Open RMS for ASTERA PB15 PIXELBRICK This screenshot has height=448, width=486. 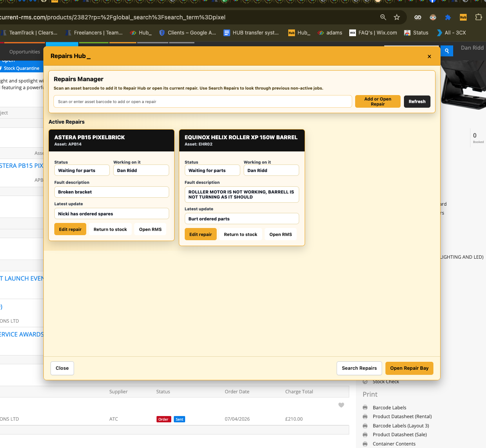click(x=150, y=230)
